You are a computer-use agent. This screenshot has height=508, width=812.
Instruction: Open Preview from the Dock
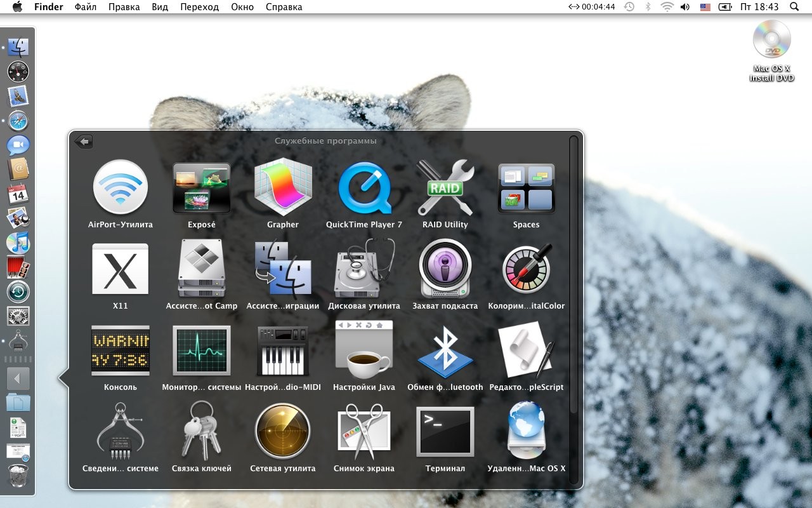coord(18,218)
